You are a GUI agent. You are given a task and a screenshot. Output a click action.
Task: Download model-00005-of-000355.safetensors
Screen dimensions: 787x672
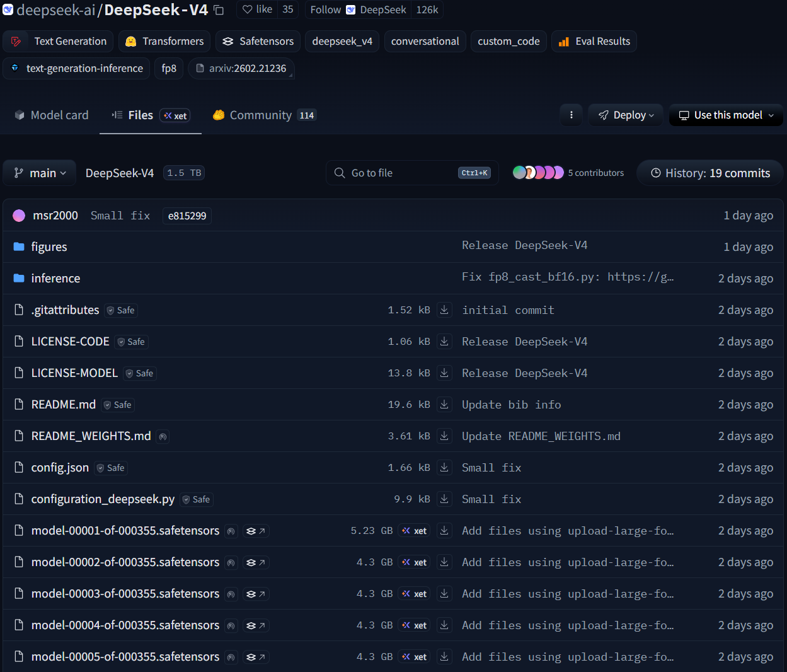[444, 656]
